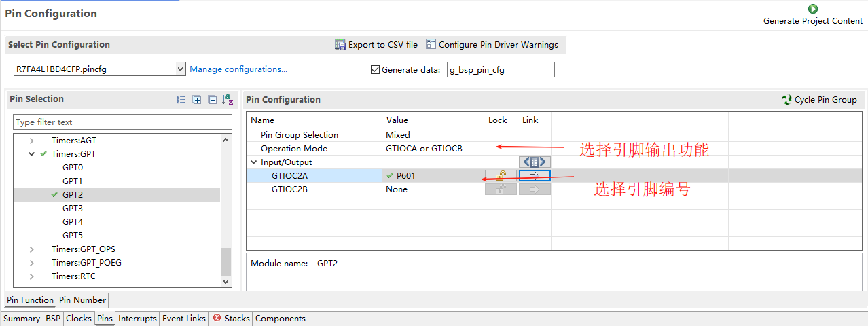Open the Summary tab
868x326 pixels.
(22, 319)
